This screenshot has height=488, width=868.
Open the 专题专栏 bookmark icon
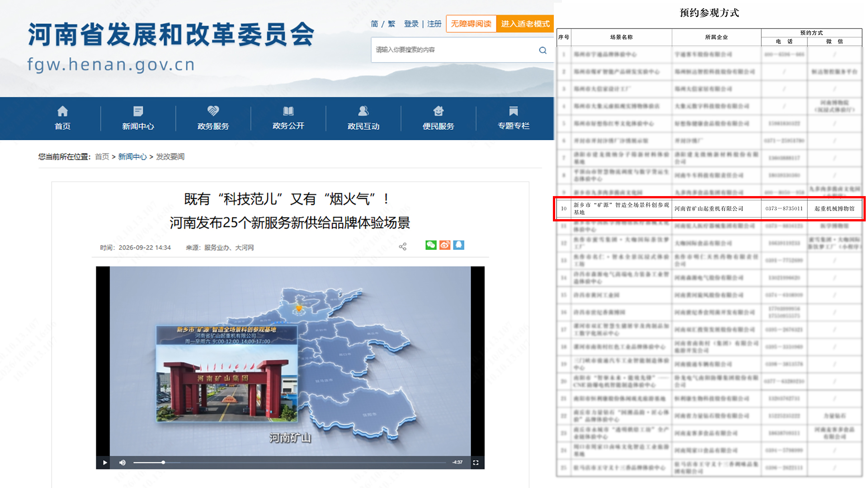click(514, 111)
